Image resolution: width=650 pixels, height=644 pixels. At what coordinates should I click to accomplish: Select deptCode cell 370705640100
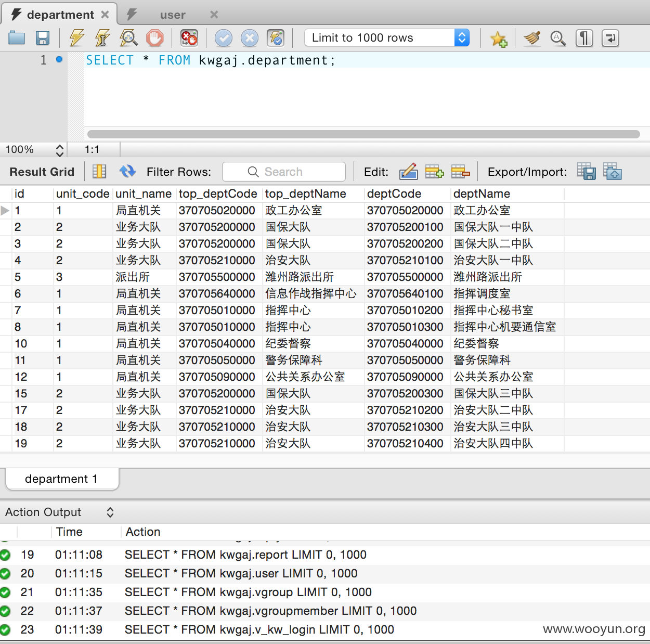click(x=407, y=294)
